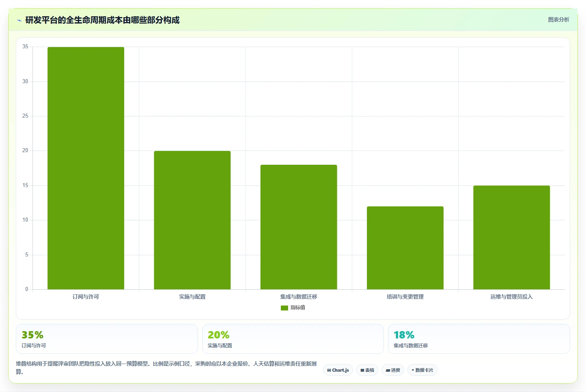Select the 35% 订阅与许可 stat card

click(107, 339)
